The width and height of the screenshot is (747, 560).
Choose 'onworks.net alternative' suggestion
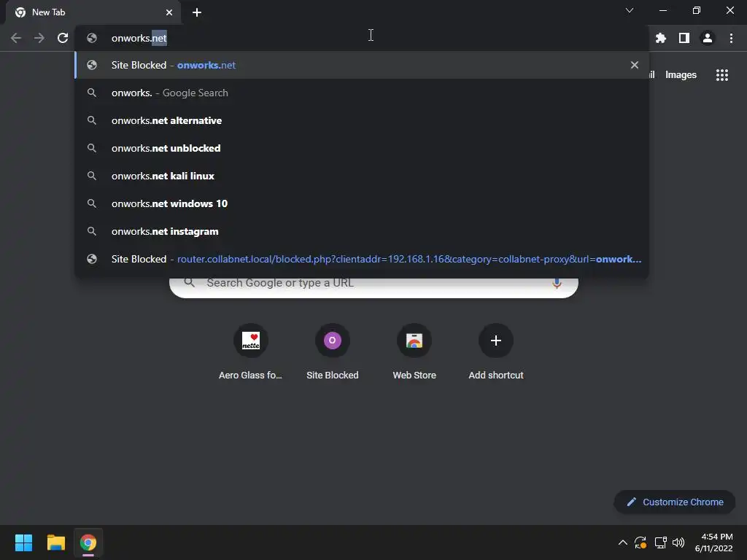tap(362, 120)
